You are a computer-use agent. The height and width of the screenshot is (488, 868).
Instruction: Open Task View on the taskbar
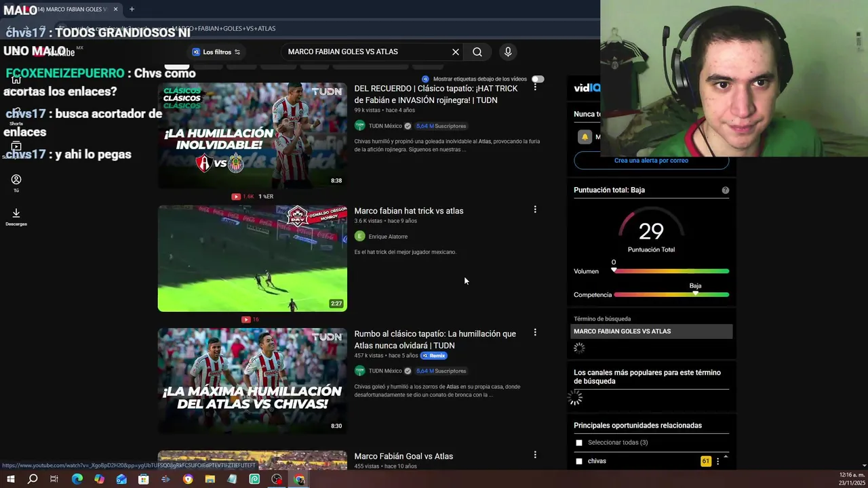[54, 479]
